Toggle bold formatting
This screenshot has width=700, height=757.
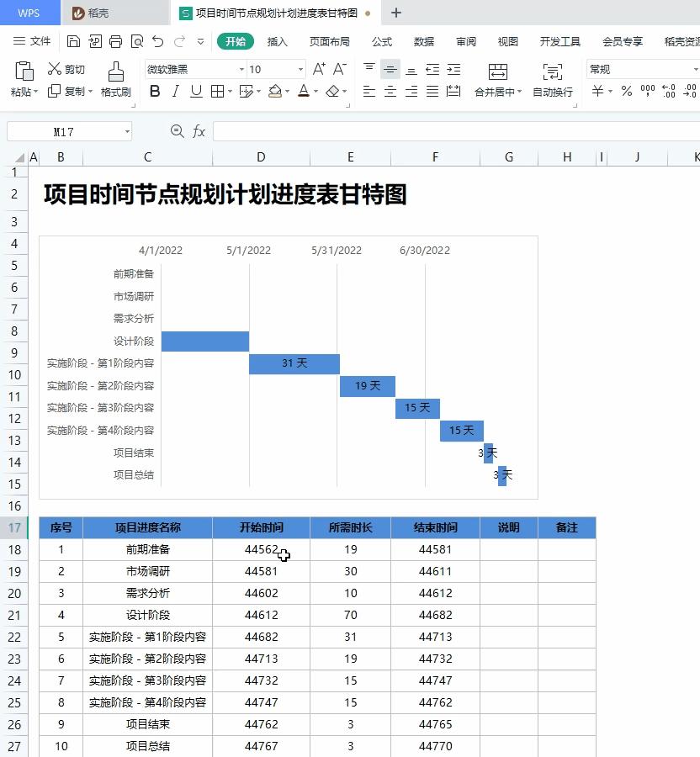(153, 93)
